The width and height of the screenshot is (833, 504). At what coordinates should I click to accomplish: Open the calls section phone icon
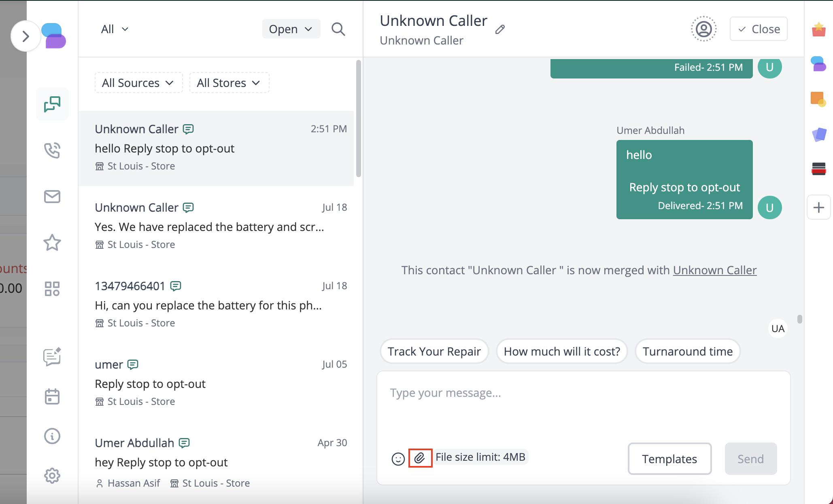[x=52, y=150]
